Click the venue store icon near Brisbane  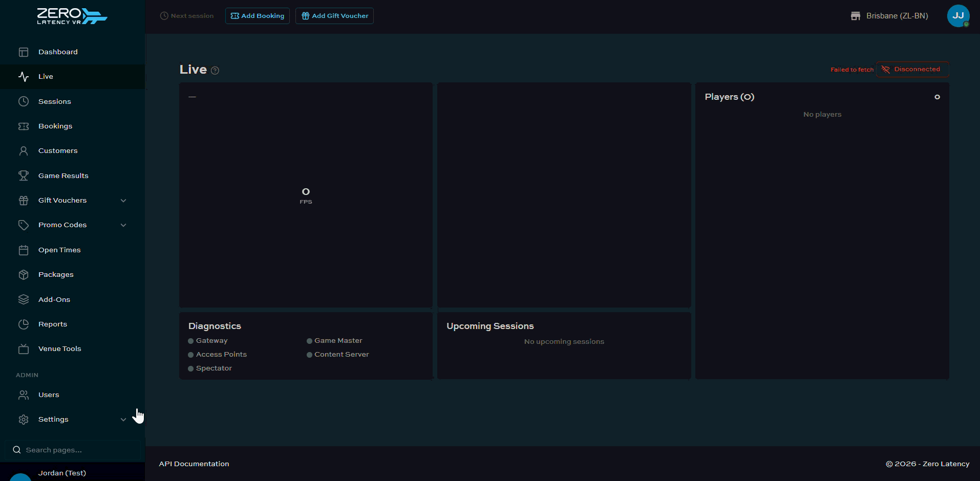point(856,16)
